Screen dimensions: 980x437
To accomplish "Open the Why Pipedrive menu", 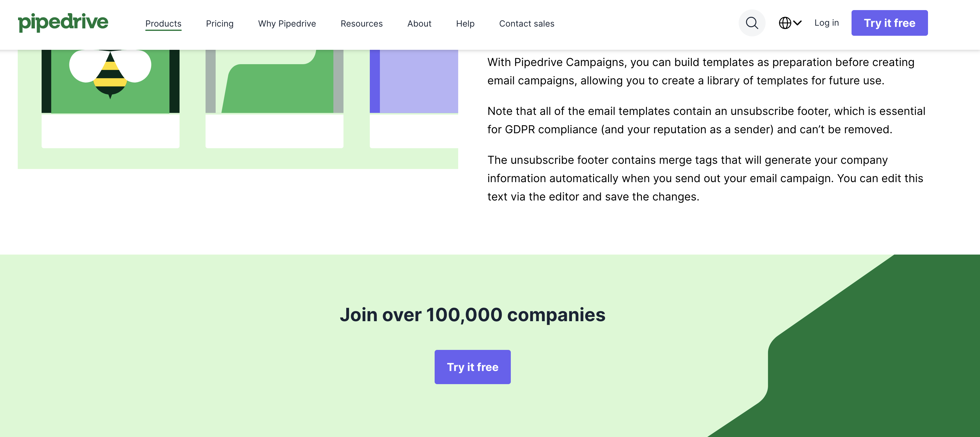I will point(287,24).
